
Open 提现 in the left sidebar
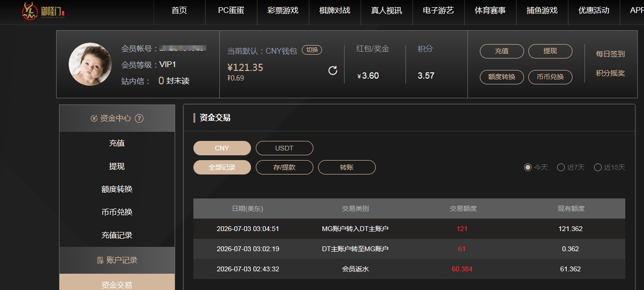(117, 166)
